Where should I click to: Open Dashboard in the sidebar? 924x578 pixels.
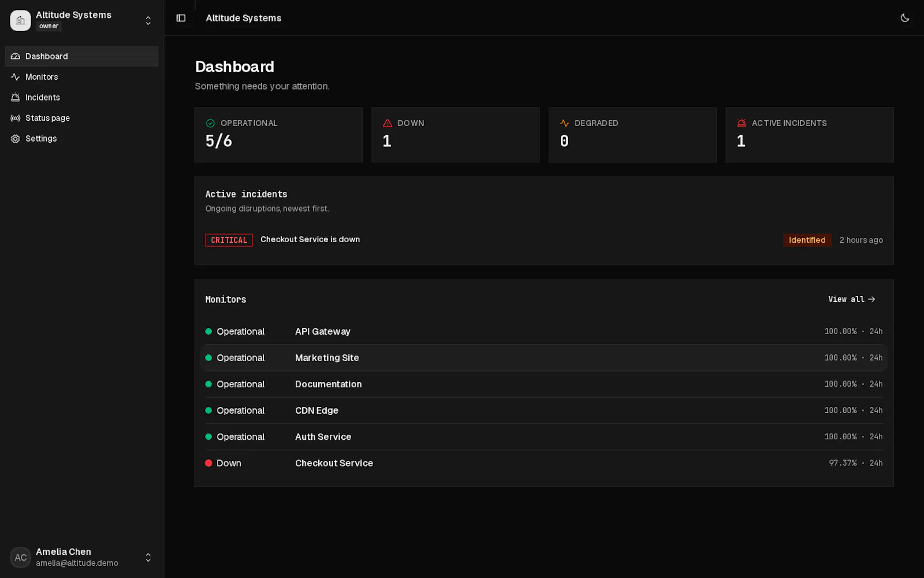point(81,56)
